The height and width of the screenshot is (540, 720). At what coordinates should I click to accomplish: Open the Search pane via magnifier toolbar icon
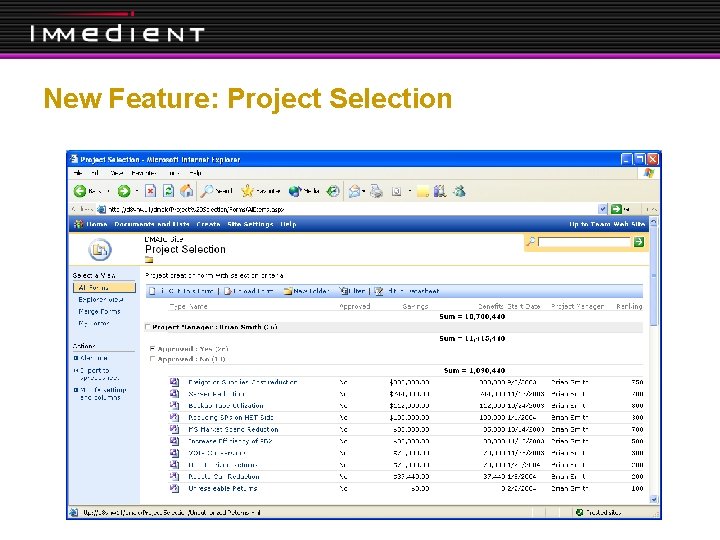tap(207, 191)
